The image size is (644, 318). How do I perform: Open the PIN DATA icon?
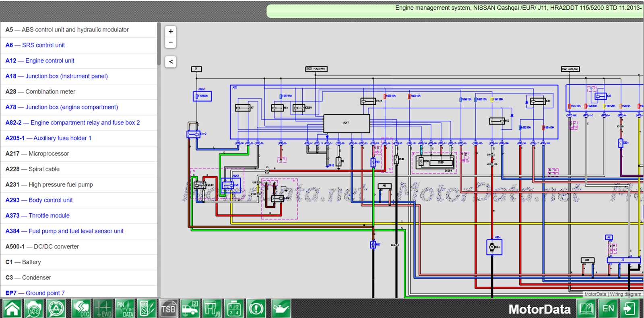pyautogui.click(x=125, y=309)
